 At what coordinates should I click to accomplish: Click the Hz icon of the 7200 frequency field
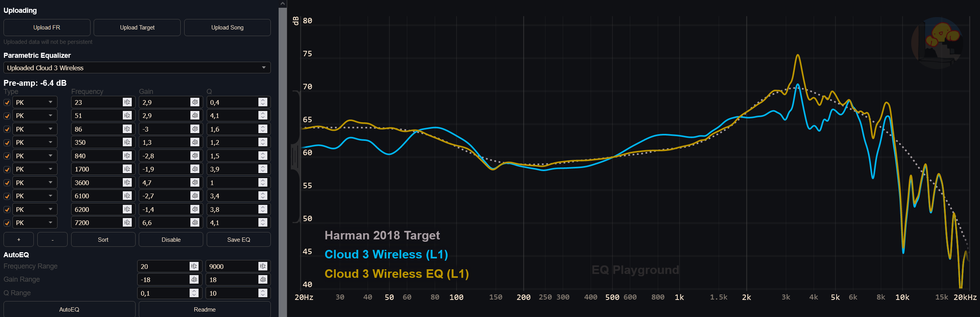(x=127, y=222)
